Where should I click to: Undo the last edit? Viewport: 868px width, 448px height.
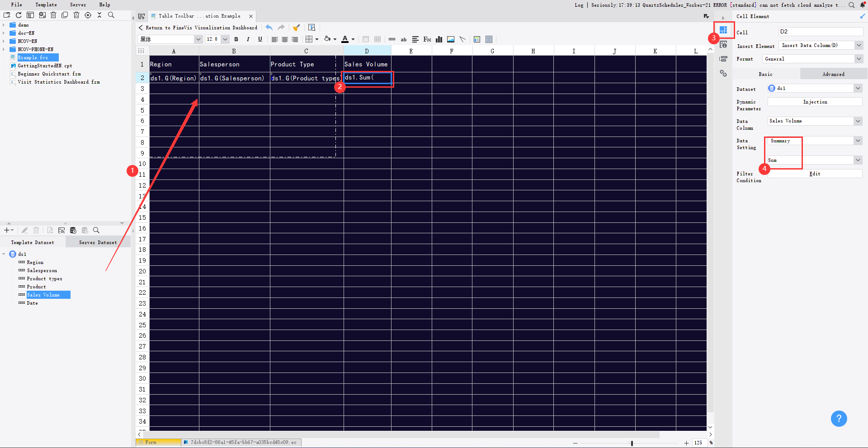[x=269, y=28]
